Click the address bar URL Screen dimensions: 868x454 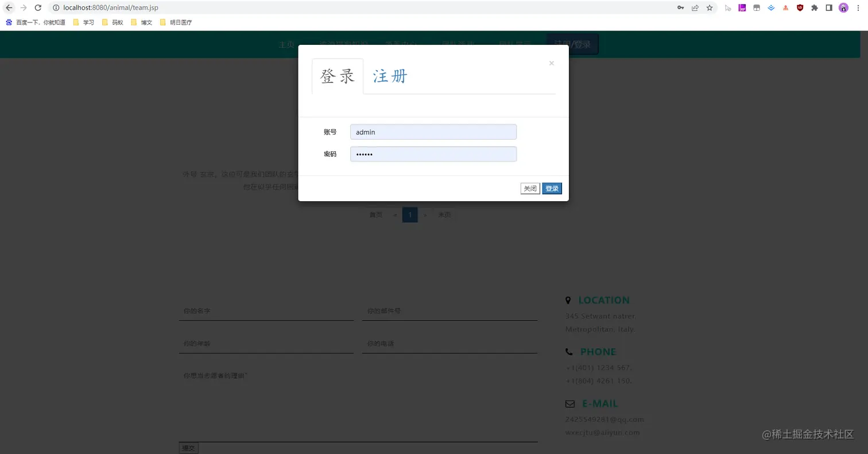click(x=111, y=7)
